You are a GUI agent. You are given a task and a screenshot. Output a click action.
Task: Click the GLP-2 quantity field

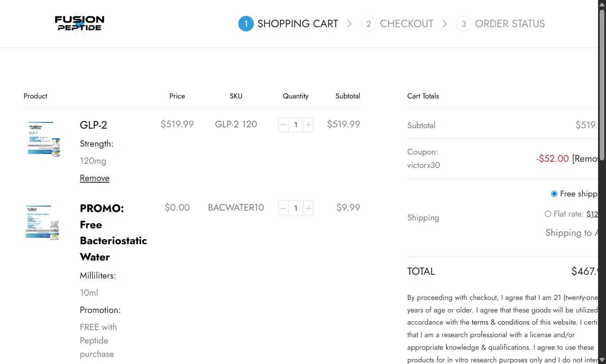(296, 124)
